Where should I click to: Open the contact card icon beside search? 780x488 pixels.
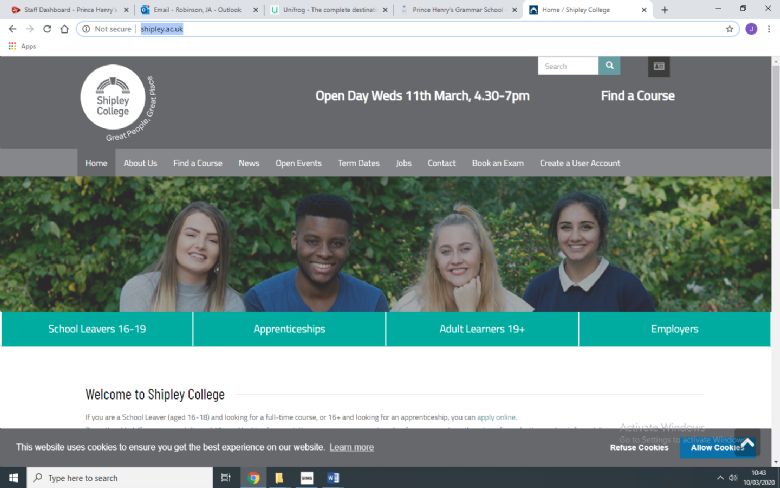(659, 66)
